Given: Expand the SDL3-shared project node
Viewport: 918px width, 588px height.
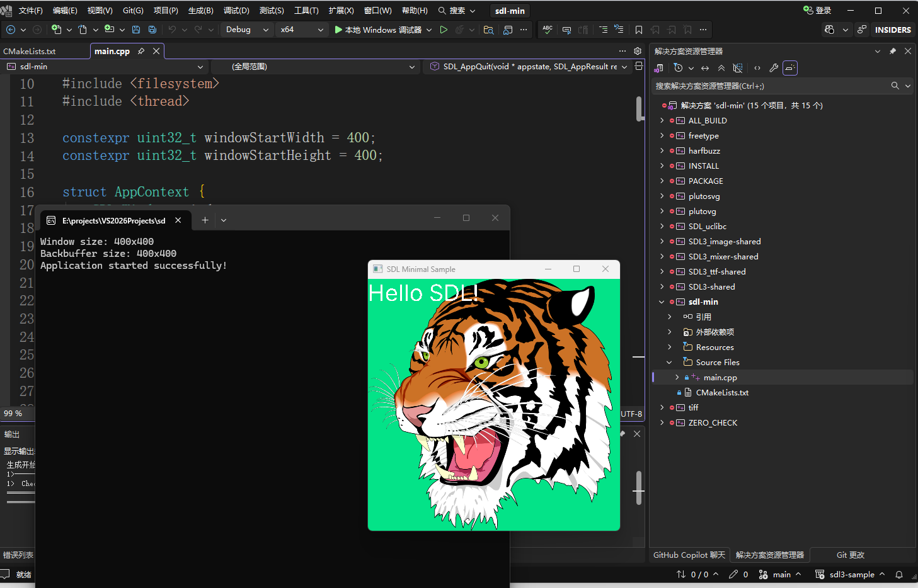Looking at the screenshot, I should 662,286.
